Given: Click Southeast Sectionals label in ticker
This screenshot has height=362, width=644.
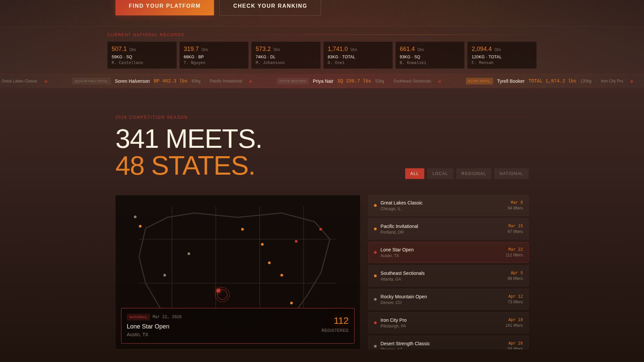Looking at the screenshot, I should click(x=412, y=81).
